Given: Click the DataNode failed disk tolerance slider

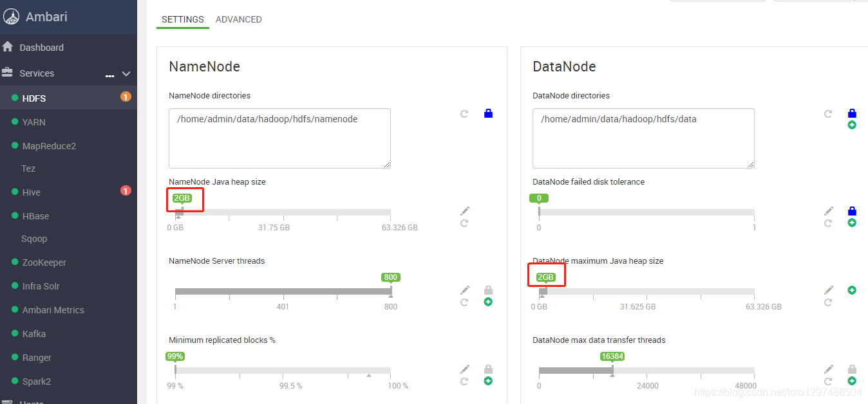Looking at the screenshot, I should [646, 212].
